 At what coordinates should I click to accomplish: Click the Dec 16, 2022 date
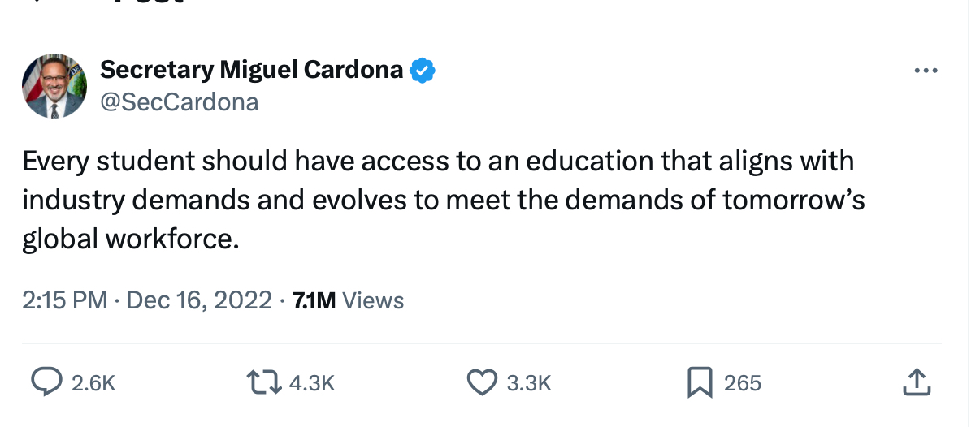(x=199, y=300)
